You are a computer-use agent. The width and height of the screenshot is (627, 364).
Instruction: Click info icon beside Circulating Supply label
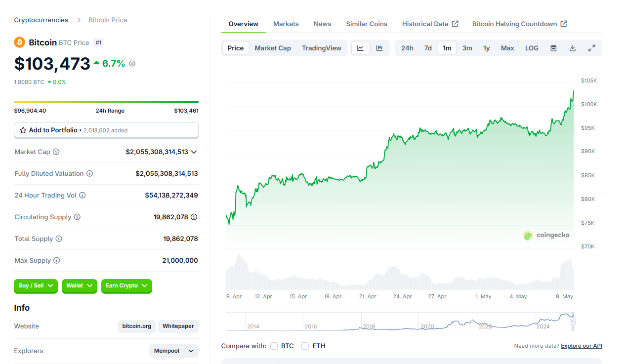(77, 217)
